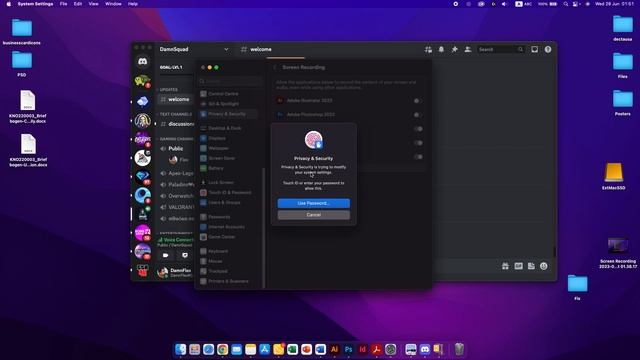Viewport: 640px width, 360px height.
Task: Select Screen Recording file on desktop
Action: point(618,252)
